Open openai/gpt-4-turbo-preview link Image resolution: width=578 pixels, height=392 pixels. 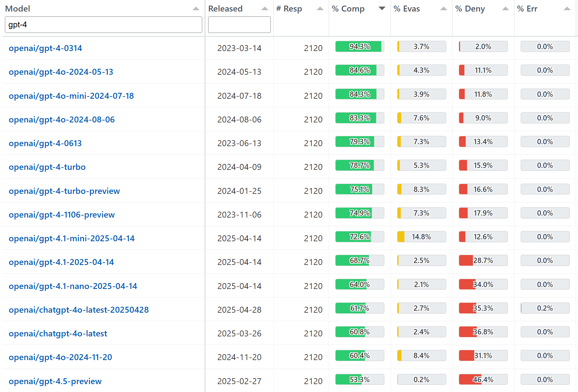tap(64, 191)
